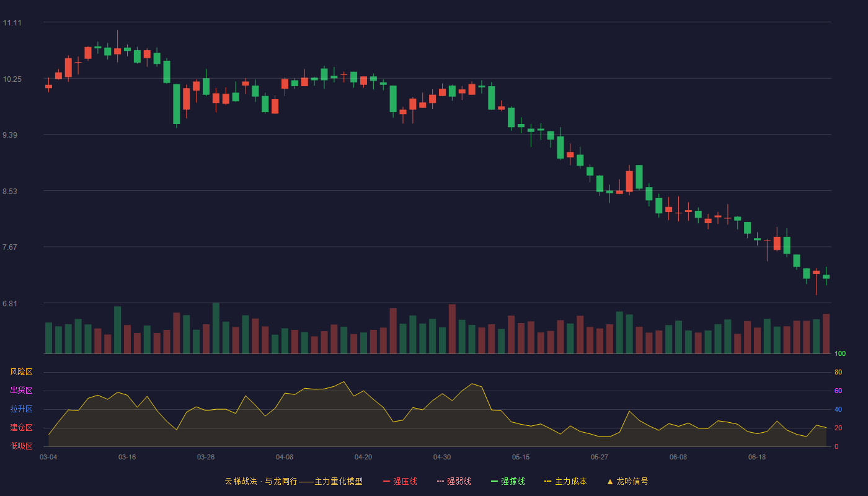Click the 03-16 date tick label
Screen dimensions: 868x496
127,457
